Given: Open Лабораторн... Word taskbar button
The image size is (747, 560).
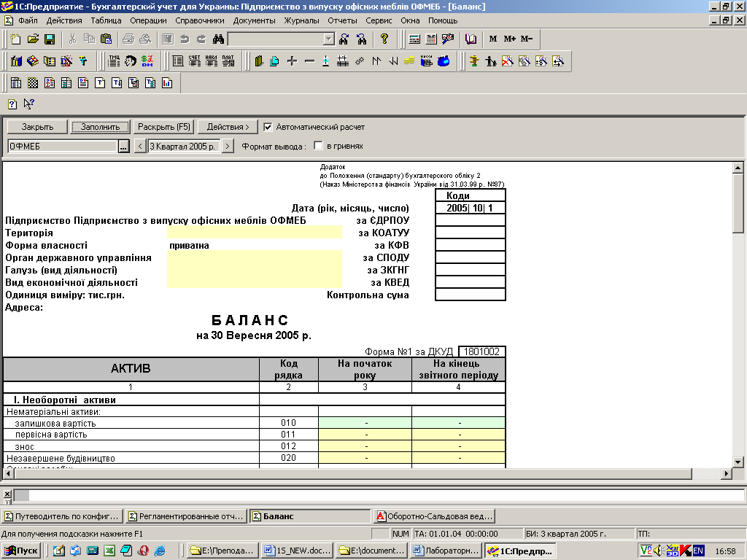Looking at the screenshot, I should pyautogui.click(x=446, y=551).
